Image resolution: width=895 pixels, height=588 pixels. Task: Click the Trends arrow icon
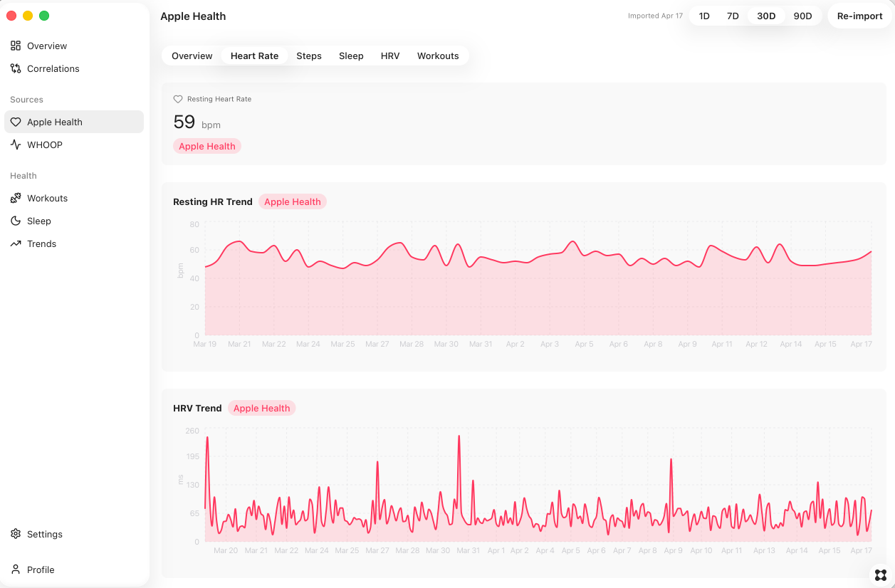coord(16,244)
